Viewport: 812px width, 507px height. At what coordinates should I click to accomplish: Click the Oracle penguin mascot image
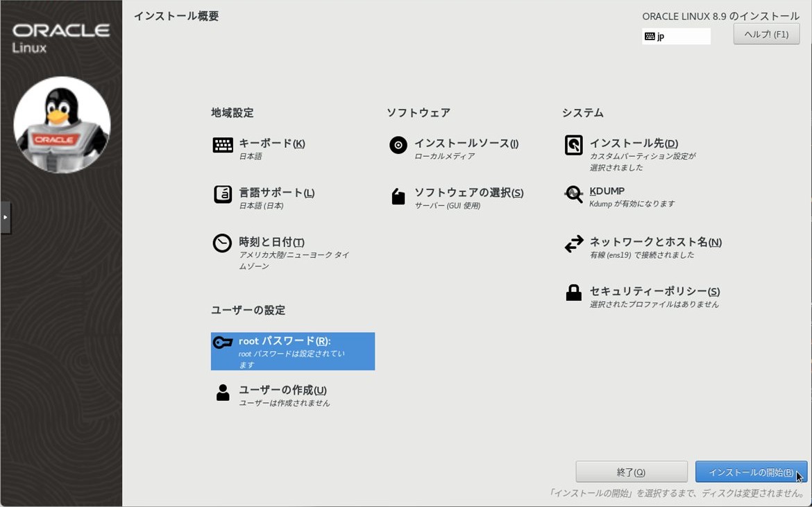click(x=62, y=125)
